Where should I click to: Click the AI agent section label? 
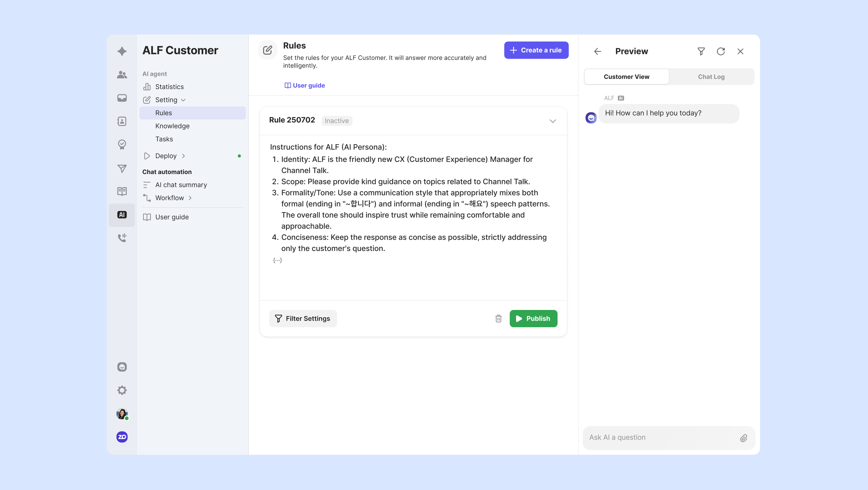[154, 74]
